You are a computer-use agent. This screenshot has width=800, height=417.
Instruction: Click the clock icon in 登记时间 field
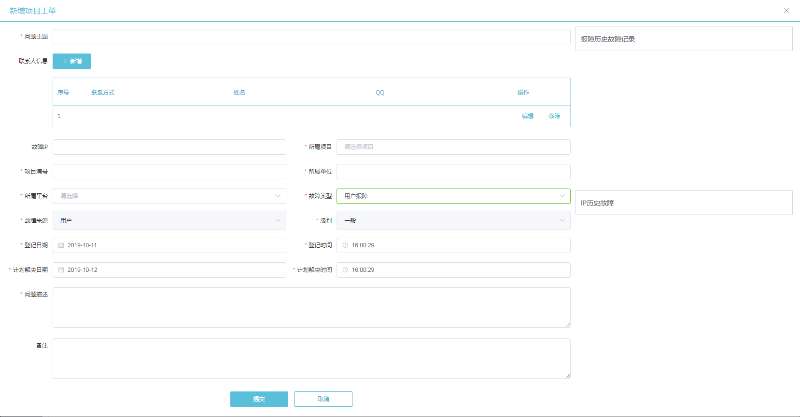(345, 245)
